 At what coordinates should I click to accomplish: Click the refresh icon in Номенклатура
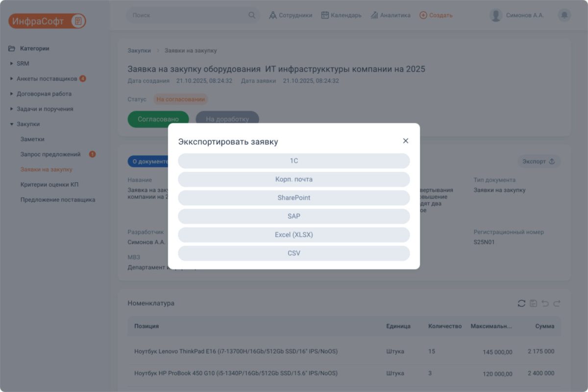(521, 304)
